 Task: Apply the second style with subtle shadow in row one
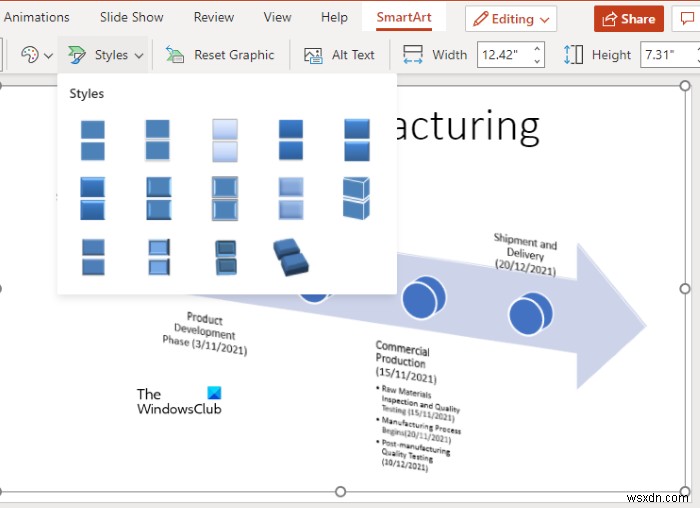point(158,140)
